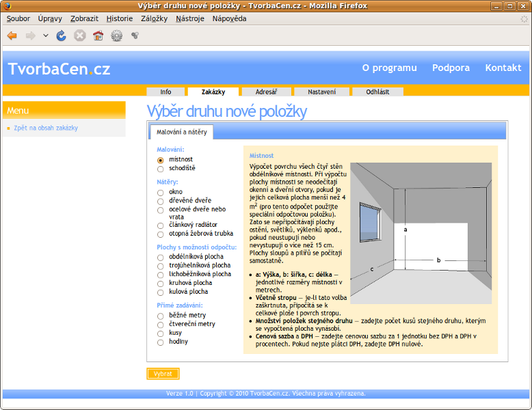Click the Nátěry: section label
532x410 pixels.
[168, 182]
